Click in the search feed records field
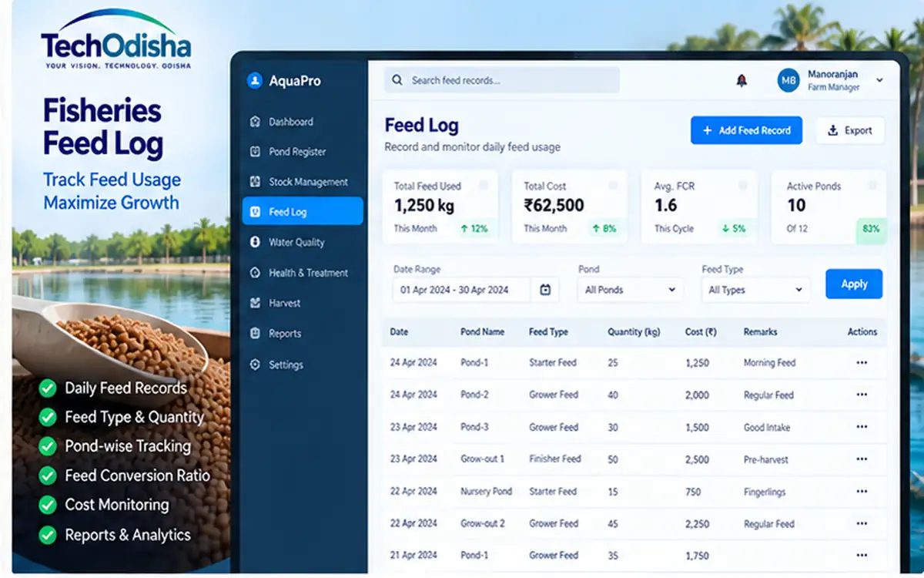Screen dimensions: 924x578 pyautogui.click(x=502, y=80)
